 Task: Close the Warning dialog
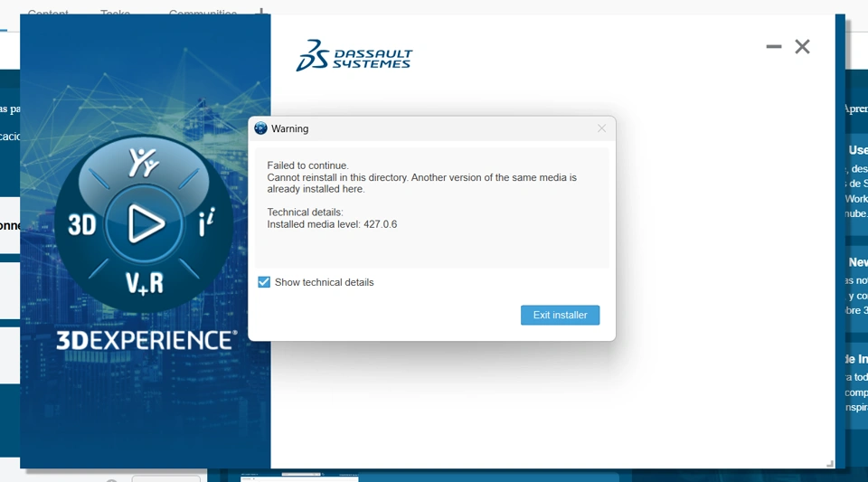[x=602, y=128]
